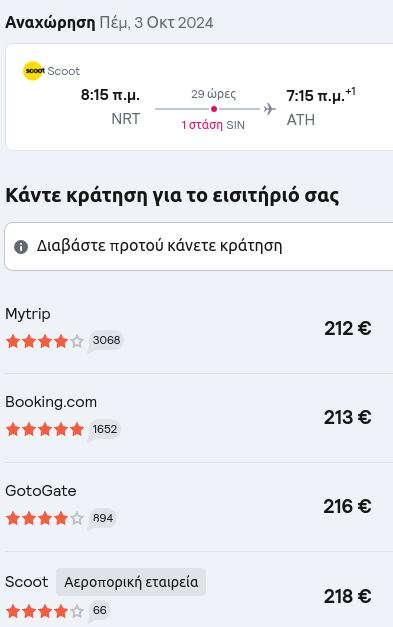Open Booking.com's 1652 reviews bubble
The width and height of the screenshot is (393, 627).
[x=104, y=430]
